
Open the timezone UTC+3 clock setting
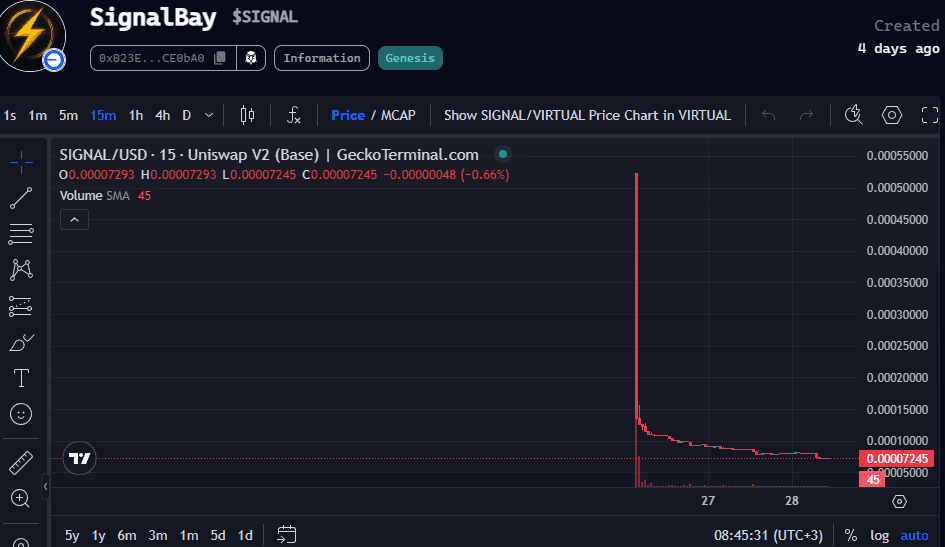767,535
